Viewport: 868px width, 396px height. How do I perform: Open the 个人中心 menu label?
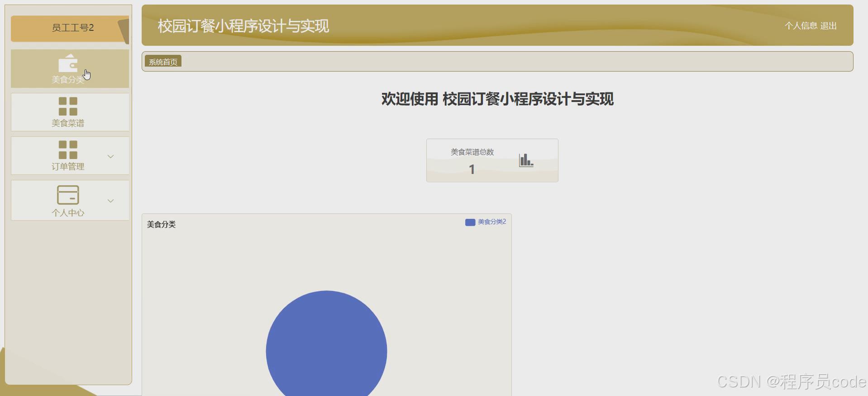[x=68, y=212]
